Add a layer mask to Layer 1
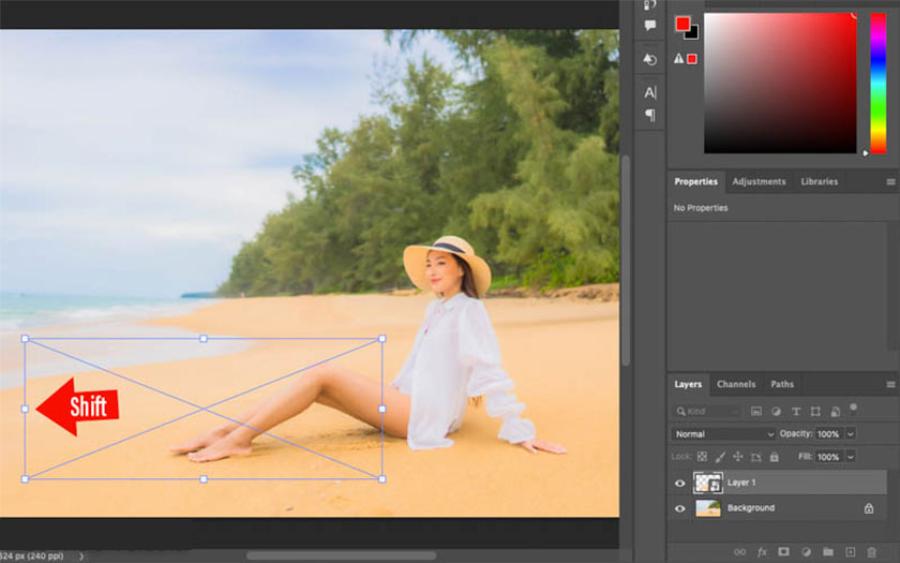 (784, 552)
